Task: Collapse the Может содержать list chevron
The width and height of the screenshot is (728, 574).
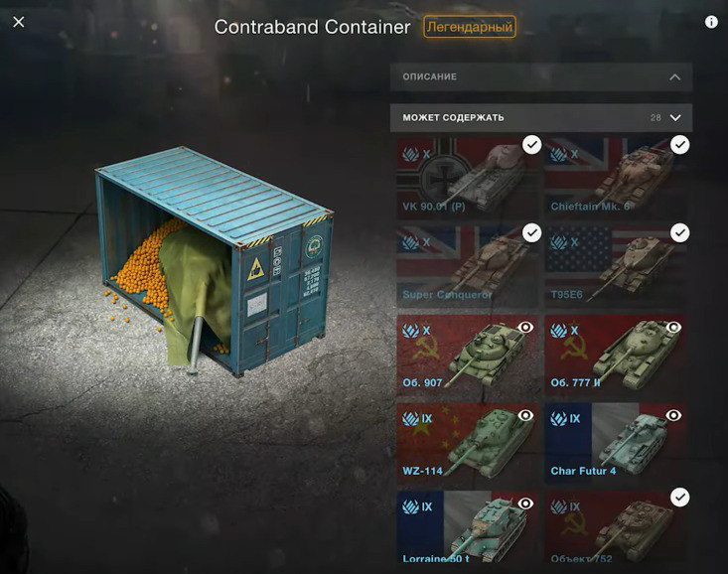Action: [x=675, y=117]
